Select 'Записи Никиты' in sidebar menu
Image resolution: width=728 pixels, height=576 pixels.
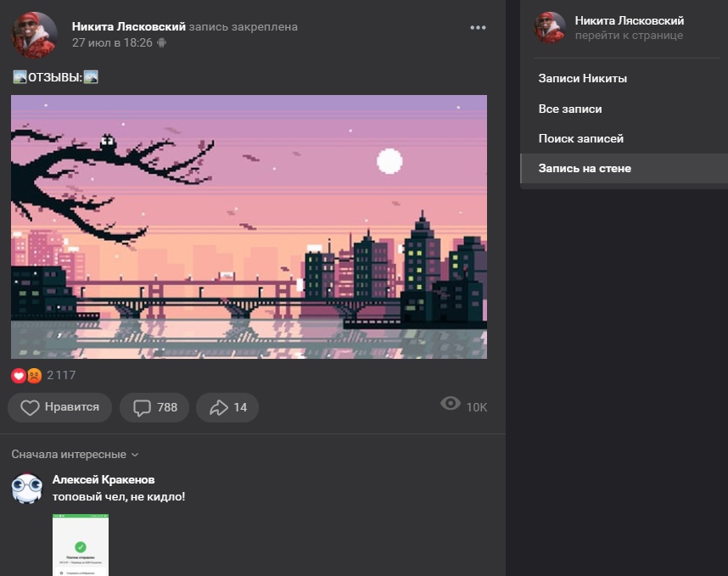pyautogui.click(x=582, y=78)
